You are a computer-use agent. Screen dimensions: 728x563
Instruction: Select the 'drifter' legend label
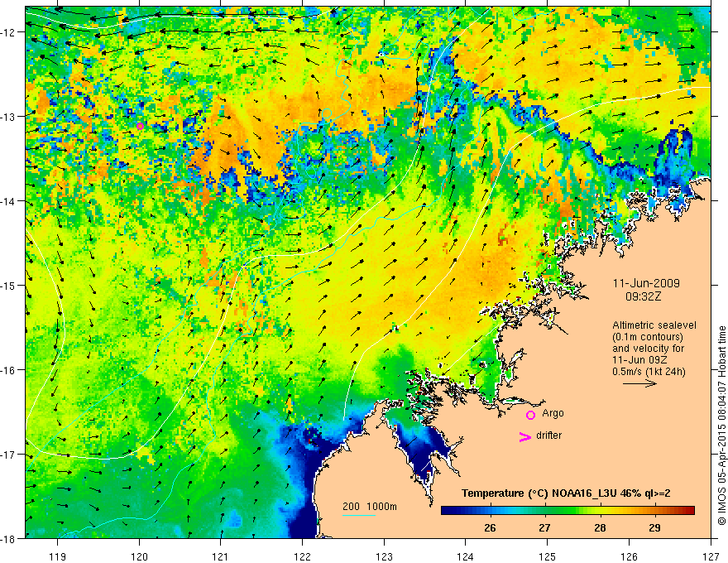click(548, 435)
